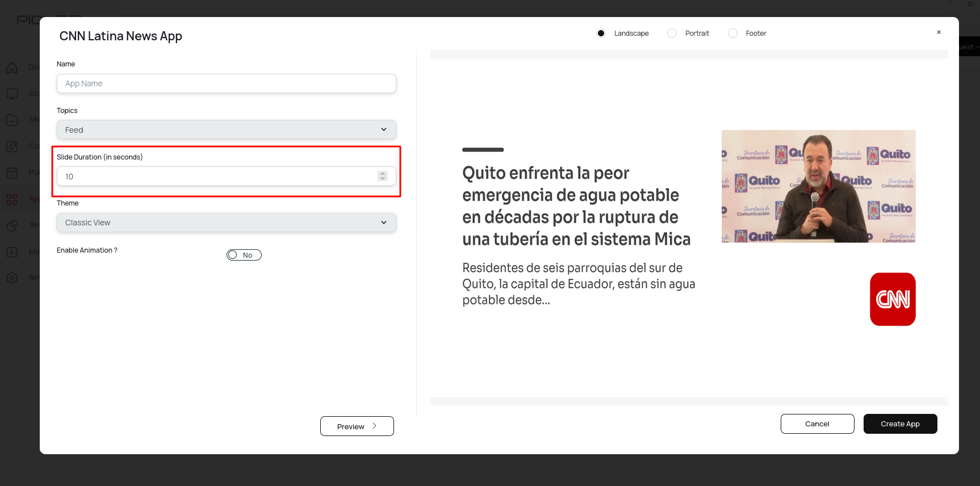The image size is (980, 486).
Task: Click the Apps grid icon in sidebar
Action: point(12,199)
